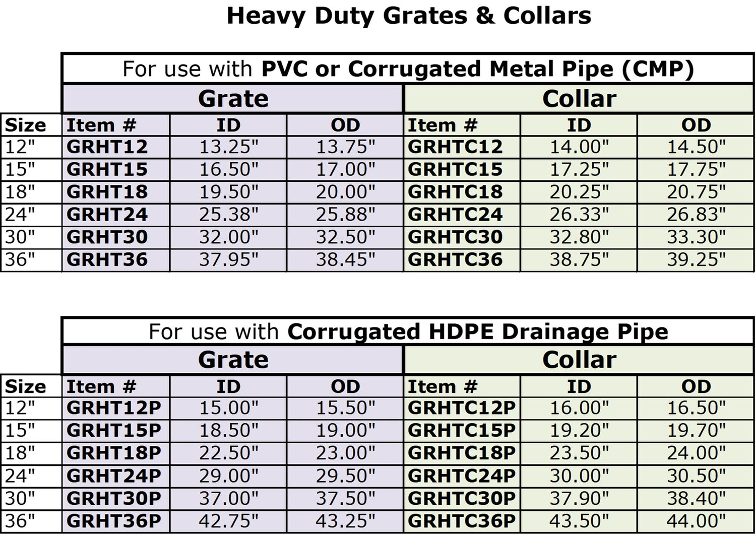Viewport: 756px width, 534px height.
Task: Click the 25.38" grate ID cell
Action: (228, 215)
